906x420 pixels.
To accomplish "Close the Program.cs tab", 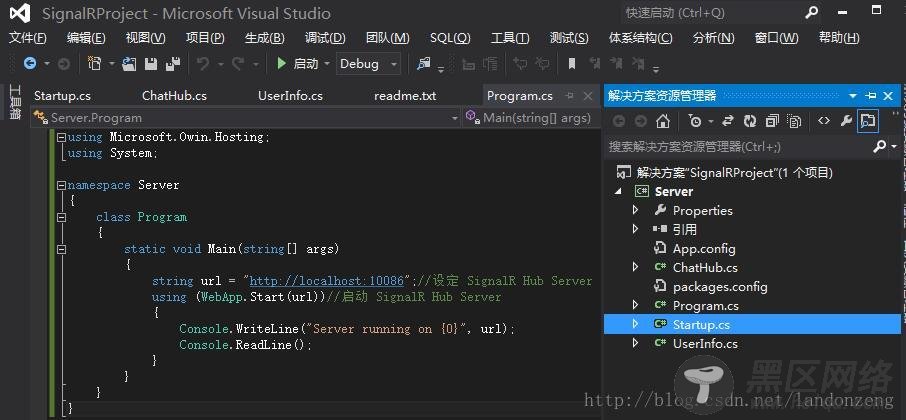I will pyautogui.click(x=588, y=96).
